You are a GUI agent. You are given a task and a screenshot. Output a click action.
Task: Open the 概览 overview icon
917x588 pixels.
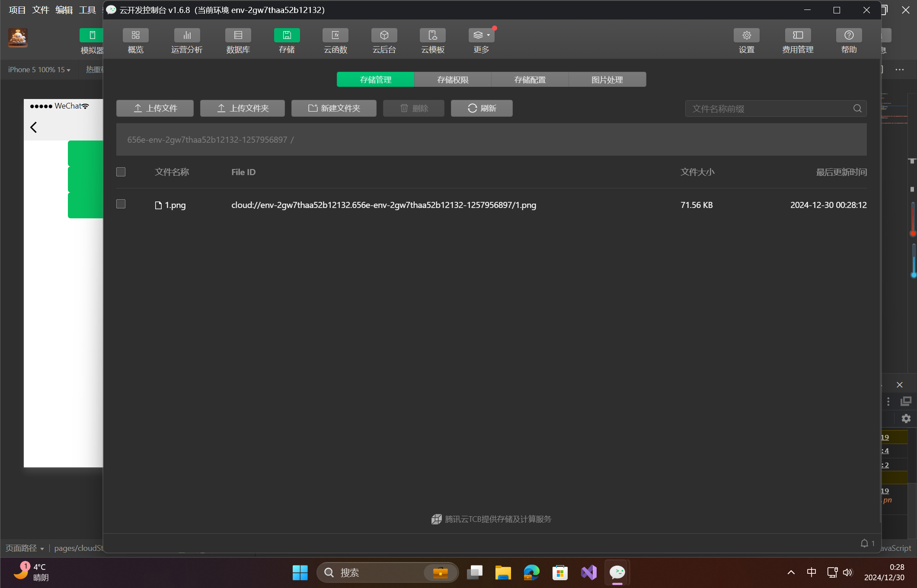135,35
